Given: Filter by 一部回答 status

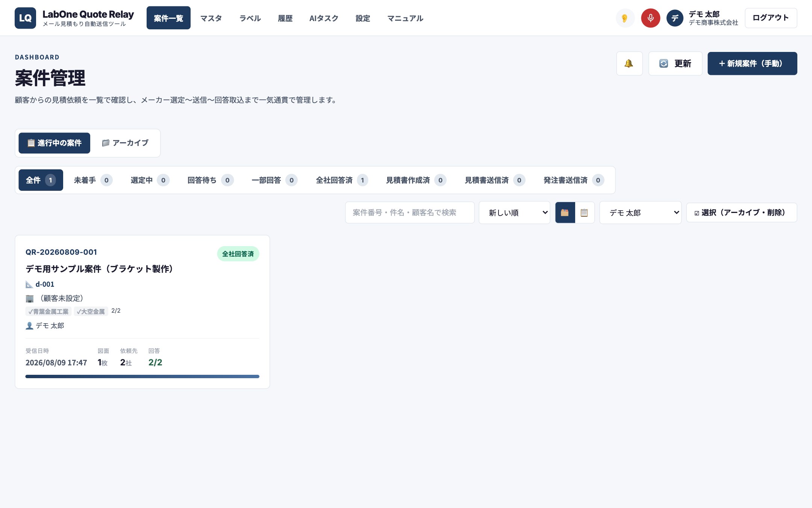Looking at the screenshot, I should pos(274,180).
